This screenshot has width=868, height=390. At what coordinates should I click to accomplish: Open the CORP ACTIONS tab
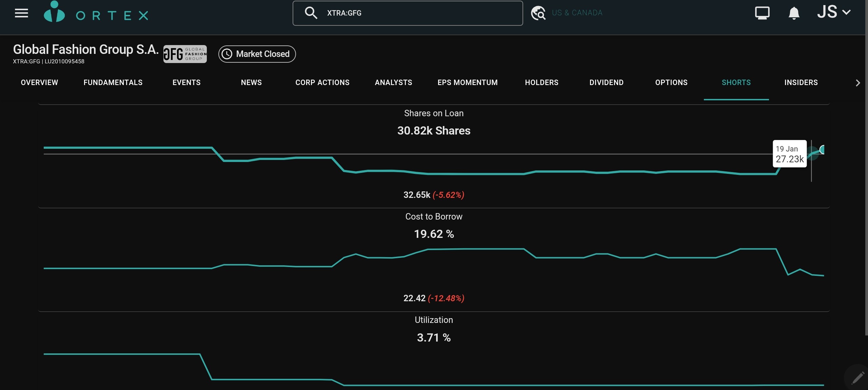322,83
